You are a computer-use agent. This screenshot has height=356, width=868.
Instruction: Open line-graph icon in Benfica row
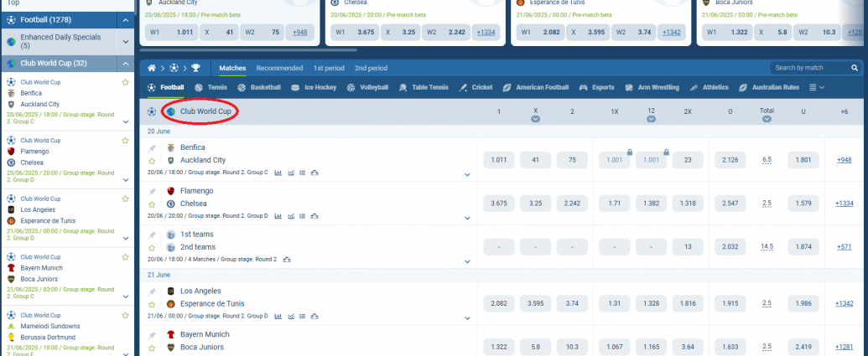291,173
